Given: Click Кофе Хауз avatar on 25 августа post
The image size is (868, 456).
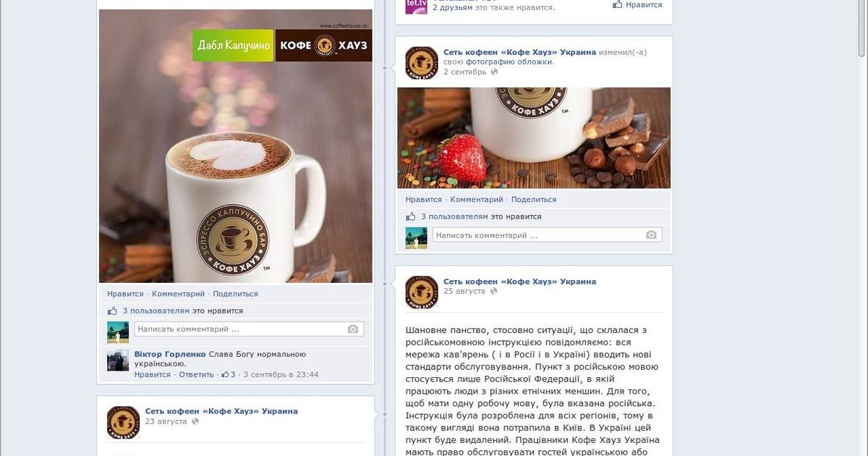Looking at the screenshot, I should [421, 292].
